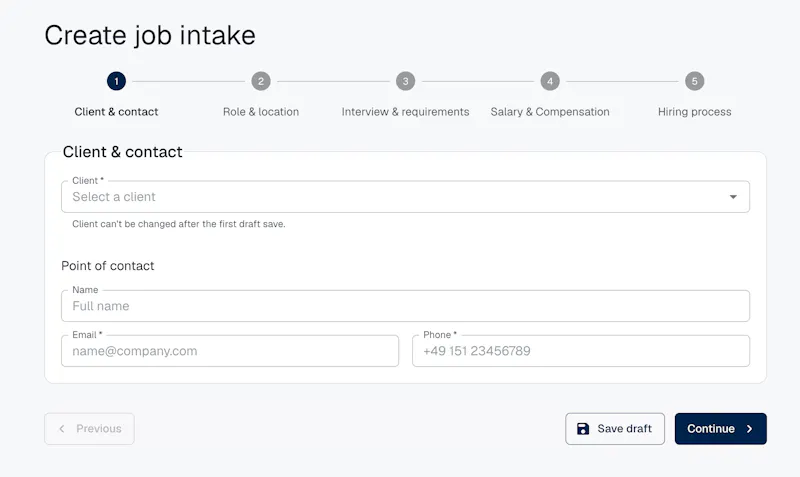
Task: Go to Hiring process step label
Action: pos(694,112)
